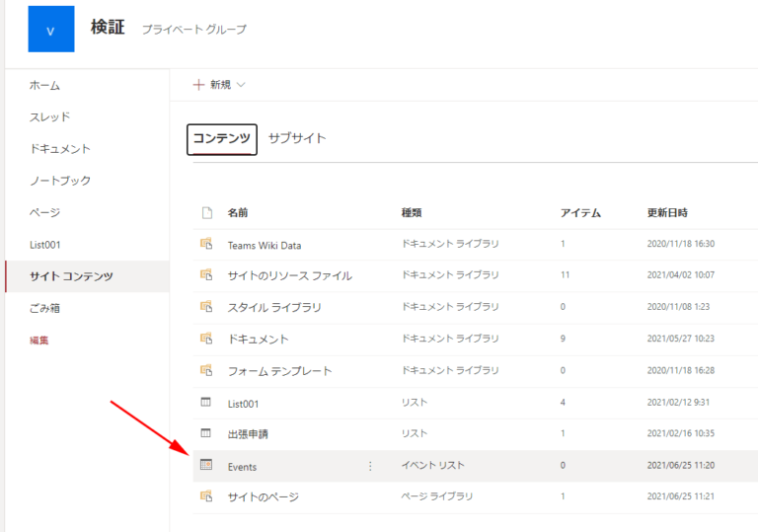758x532 pixels.
Task: Click the 出張申請 list icon
Action: (x=206, y=433)
